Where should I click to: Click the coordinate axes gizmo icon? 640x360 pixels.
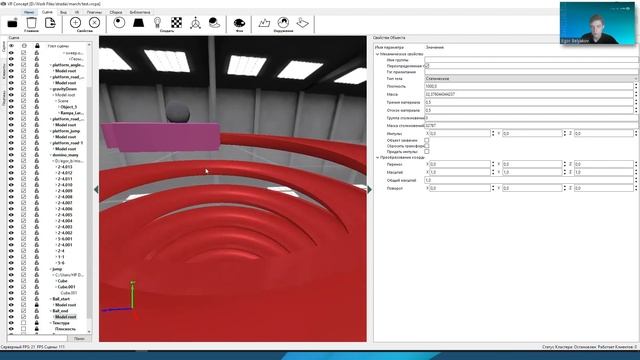pyautogui.click(x=196, y=23)
